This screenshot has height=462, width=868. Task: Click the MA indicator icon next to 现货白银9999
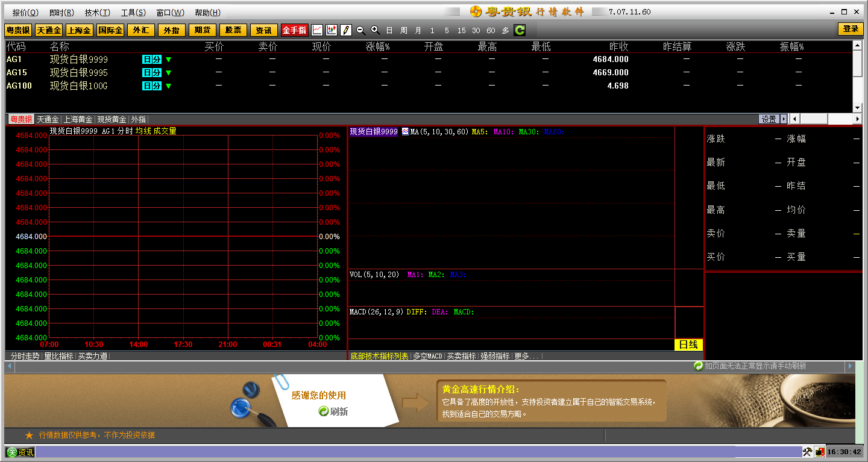[405, 131]
